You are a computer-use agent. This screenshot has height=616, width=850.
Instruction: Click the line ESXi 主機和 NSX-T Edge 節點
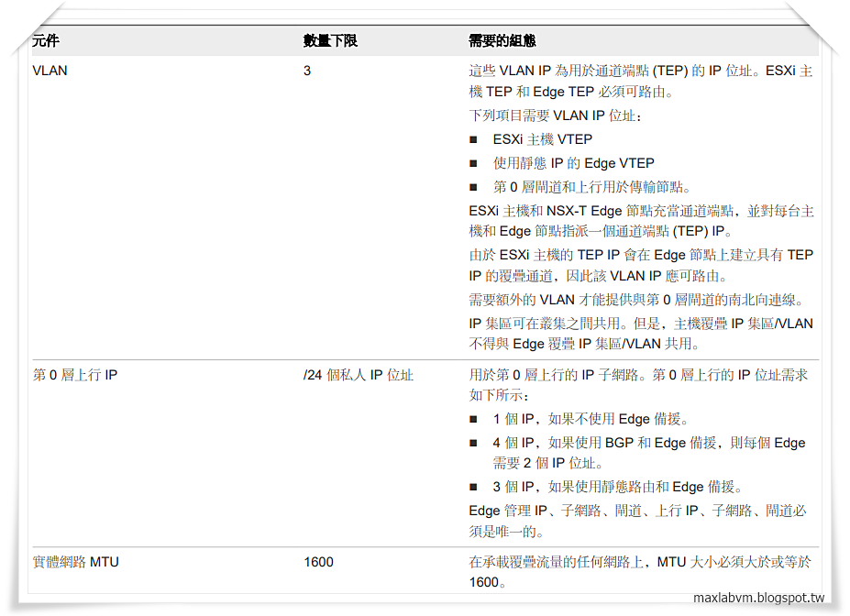pyautogui.click(x=641, y=221)
